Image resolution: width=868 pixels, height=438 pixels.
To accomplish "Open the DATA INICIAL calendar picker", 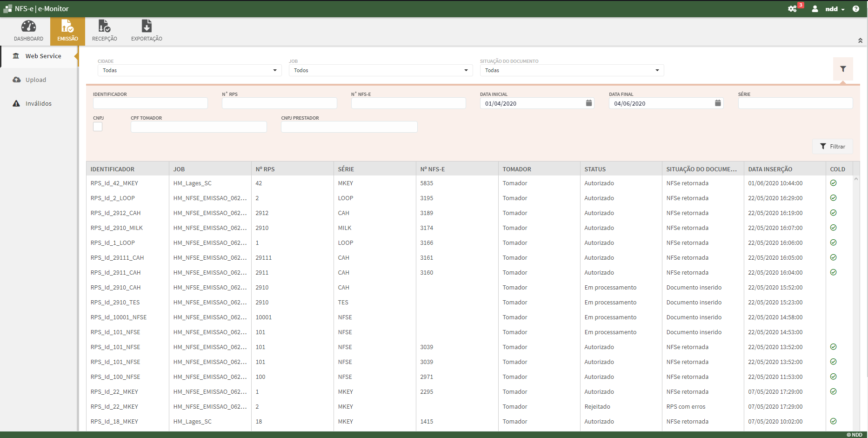I will tap(588, 103).
